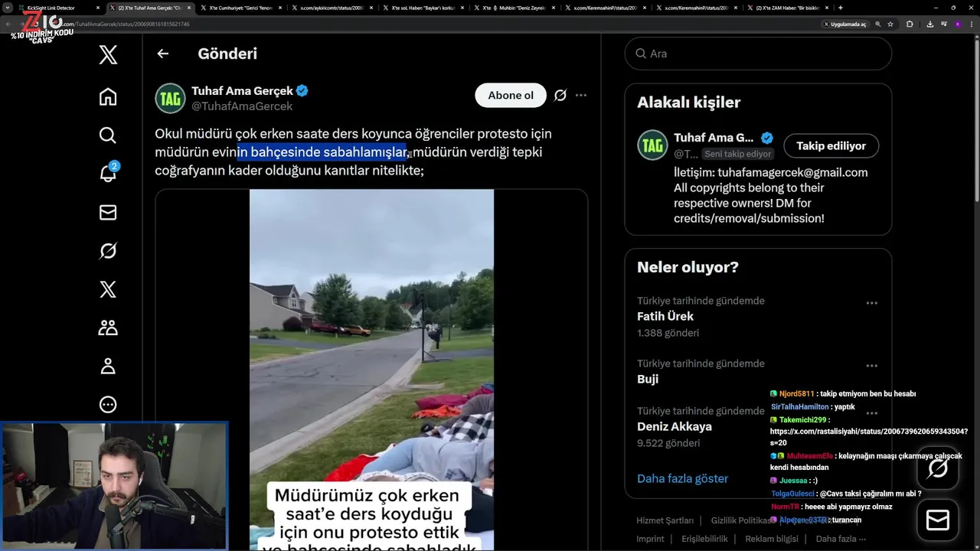Image resolution: width=980 pixels, height=551 pixels.
Task: Click the 'Alakalı kişiler' heading
Action: pyautogui.click(x=688, y=102)
